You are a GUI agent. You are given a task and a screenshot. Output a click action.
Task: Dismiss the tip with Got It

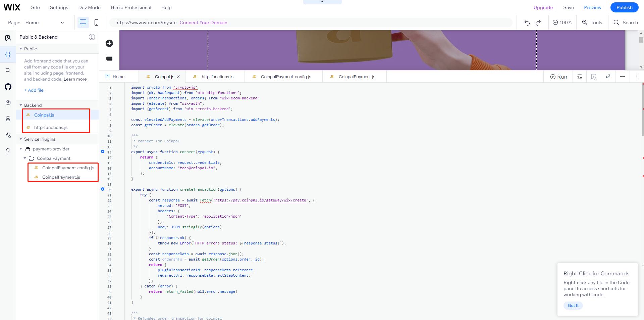(573, 306)
